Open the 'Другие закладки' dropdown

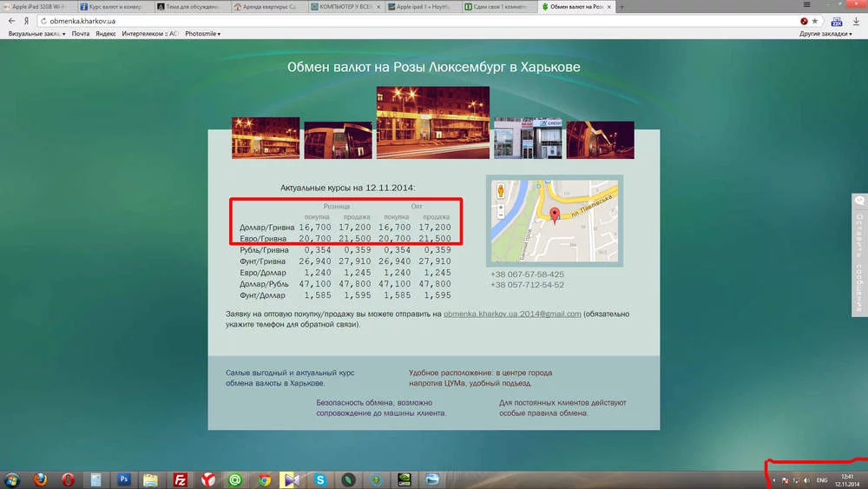coord(831,34)
